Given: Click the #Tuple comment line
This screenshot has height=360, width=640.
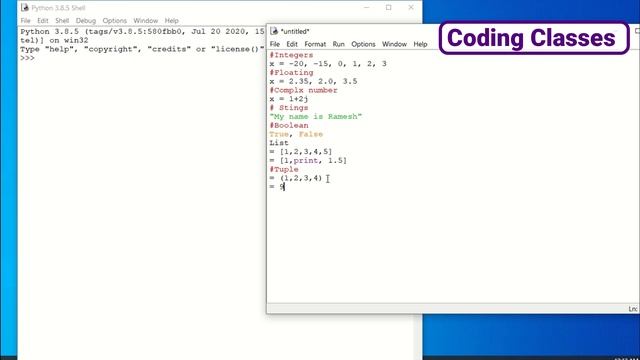Looking at the screenshot, I should point(284,169).
